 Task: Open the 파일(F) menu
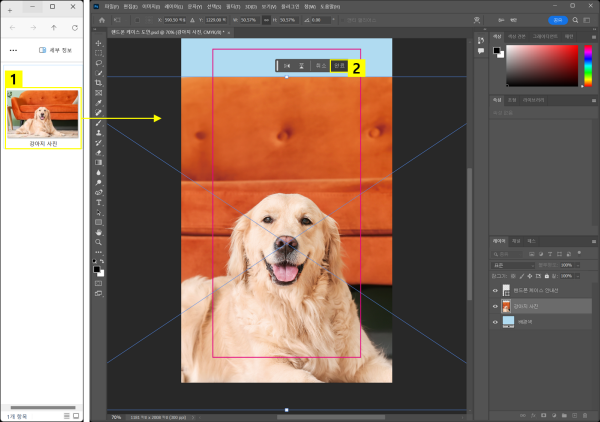coord(111,6)
